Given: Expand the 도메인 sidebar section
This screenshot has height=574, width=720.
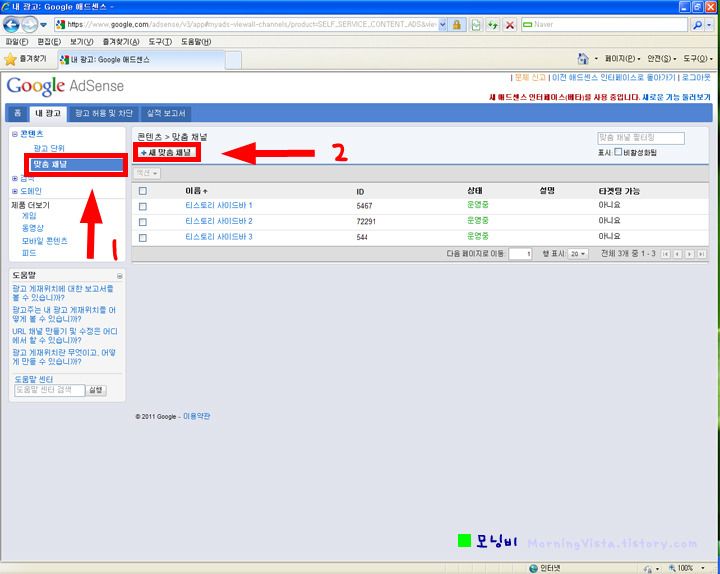Looking at the screenshot, I should (15, 191).
